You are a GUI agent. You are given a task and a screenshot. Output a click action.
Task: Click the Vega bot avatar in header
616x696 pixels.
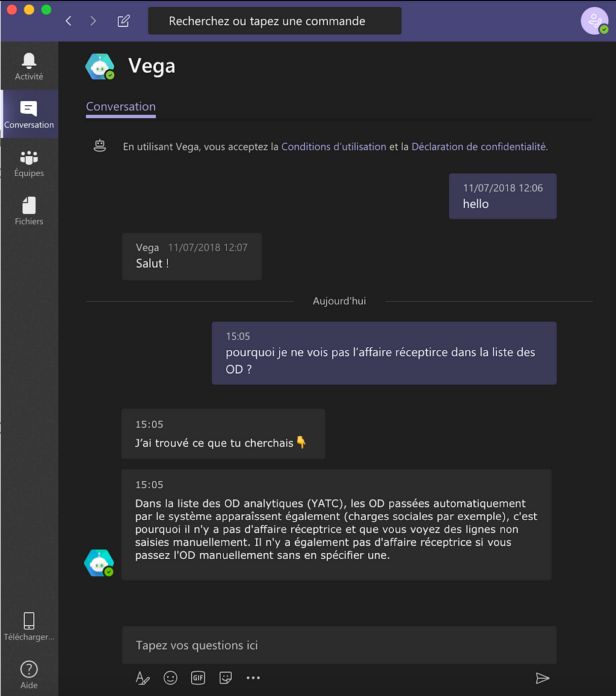(100, 67)
